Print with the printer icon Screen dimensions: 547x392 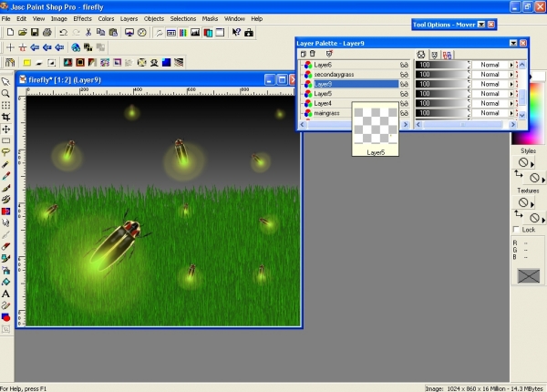point(47,33)
